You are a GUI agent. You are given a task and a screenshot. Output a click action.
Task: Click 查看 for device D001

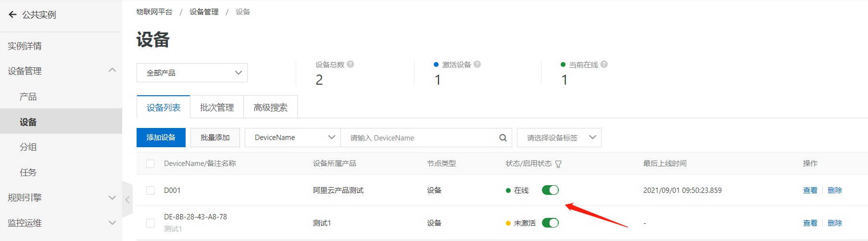point(810,190)
